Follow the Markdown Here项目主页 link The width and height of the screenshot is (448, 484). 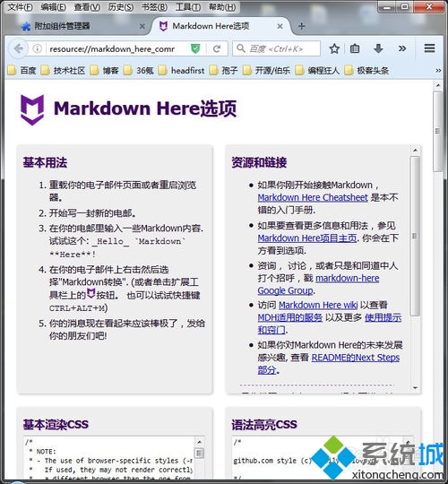coord(307,238)
